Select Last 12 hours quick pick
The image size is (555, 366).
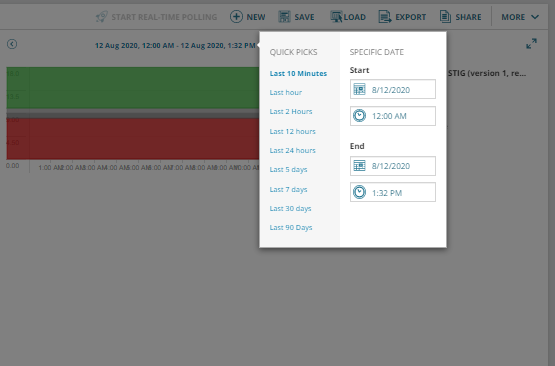[292, 131]
